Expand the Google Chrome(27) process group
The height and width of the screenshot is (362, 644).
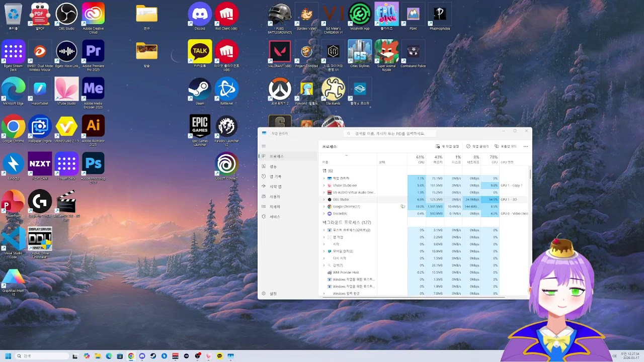pyautogui.click(x=324, y=207)
